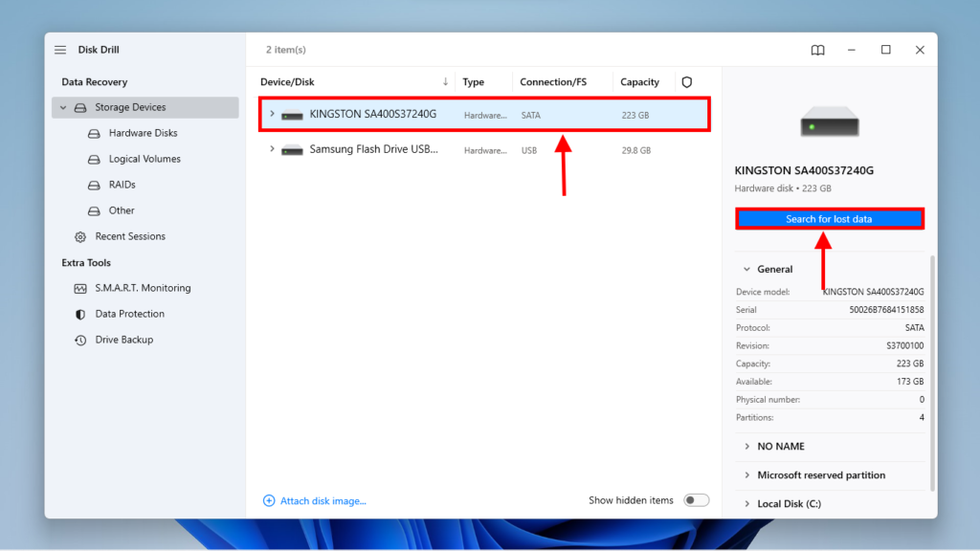
Task: Click the S.M.A.R.T. Monitoring icon
Action: click(x=80, y=287)
